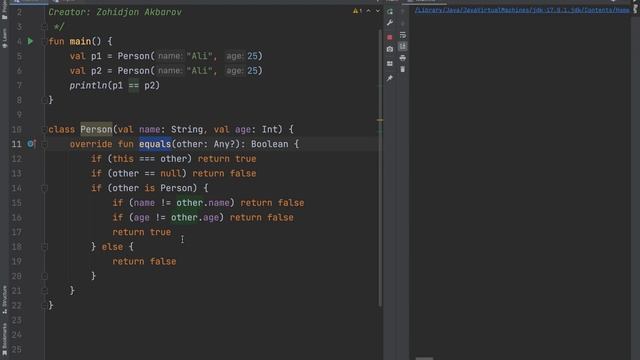Screen dimensions: 640x360
Task: Toggle soft-wrap in Run console
Action: 403,35
